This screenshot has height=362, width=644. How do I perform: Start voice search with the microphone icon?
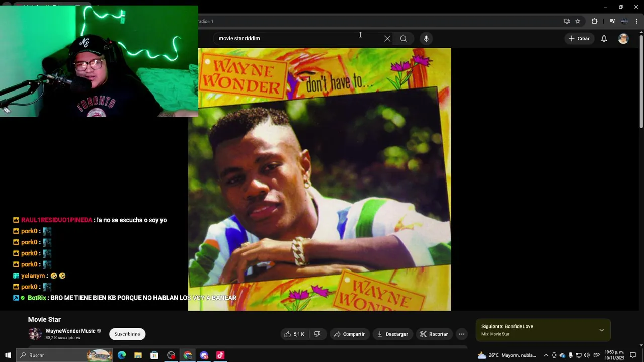click(x=426, y=38)
